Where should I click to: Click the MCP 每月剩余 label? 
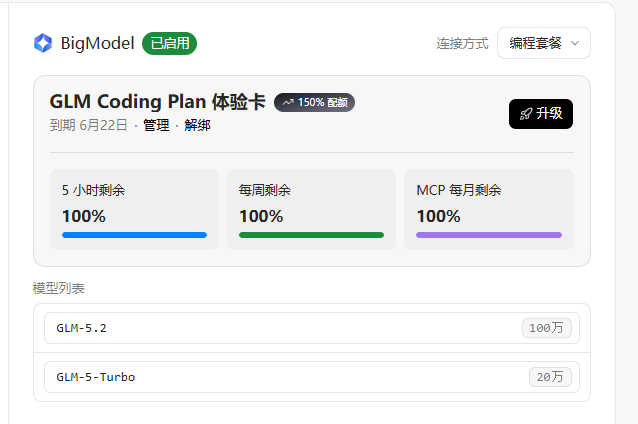(459, 190)
